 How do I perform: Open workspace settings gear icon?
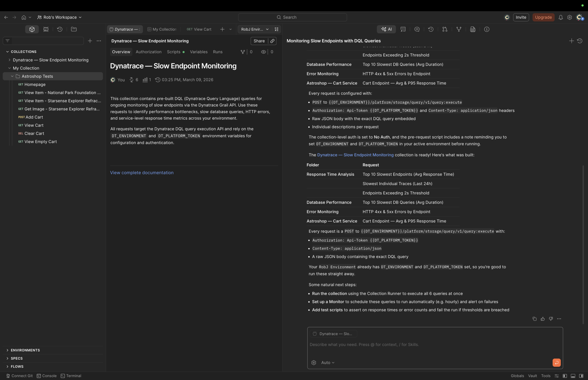(x=569, y=17)
